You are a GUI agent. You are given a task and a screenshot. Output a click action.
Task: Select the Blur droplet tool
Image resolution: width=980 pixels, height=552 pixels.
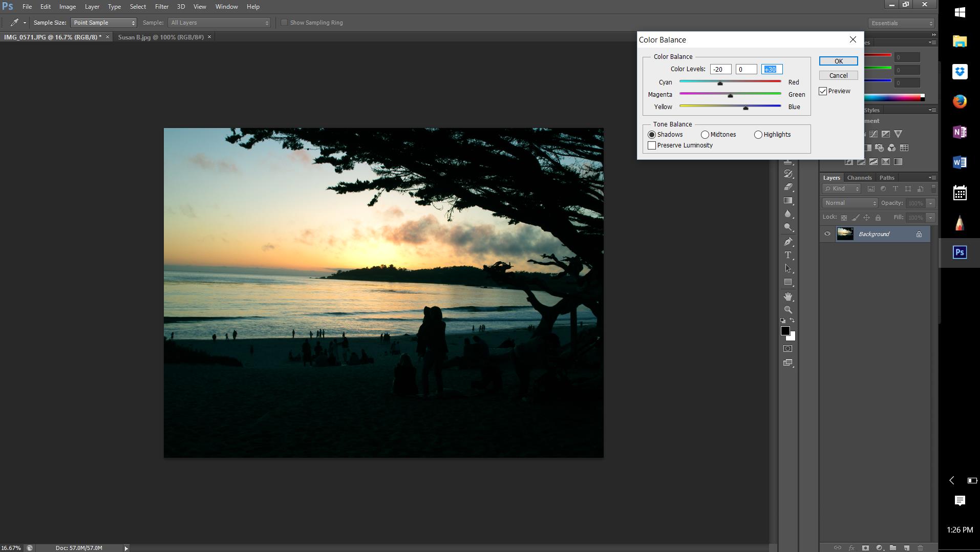coord(788,214)
